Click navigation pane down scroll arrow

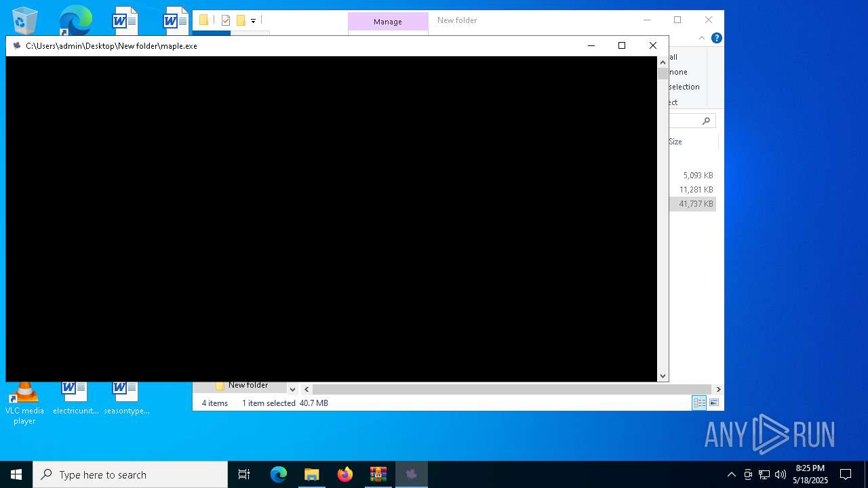tap(292, 389)
